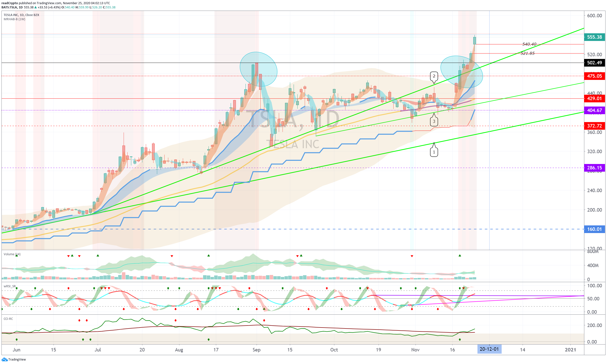Click the open value O:540.40 in header
Image resolution: width=607 pixels, height=364 pixels.
point(68,7)
